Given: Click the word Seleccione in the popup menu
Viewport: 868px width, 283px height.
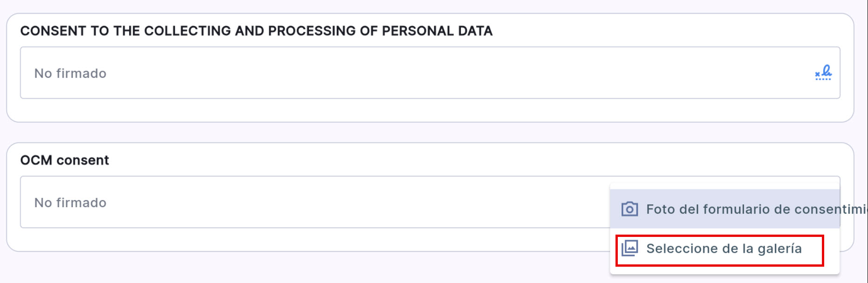Looking at the screenshot, I should tap(682, 249).
